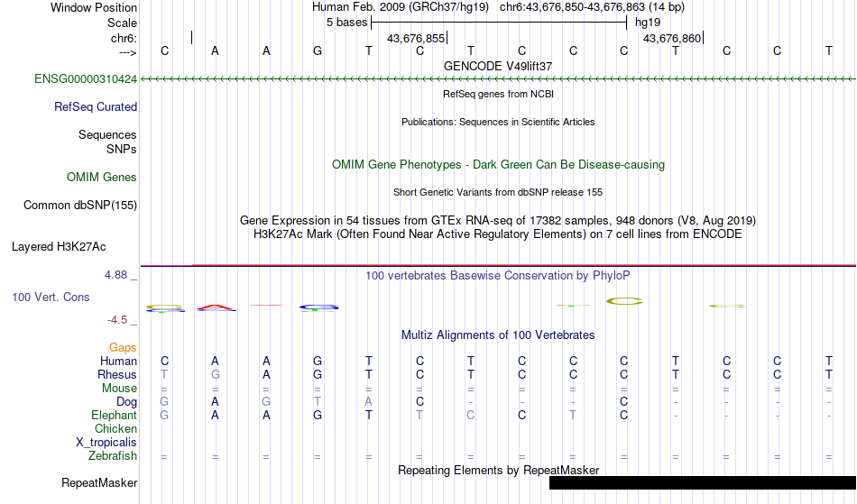Viewport: 857px width, 504px height.
Task: Click the Publications: Sequences in Scientific Articles title
Action: pyautogui.click(x=498, y=122)
